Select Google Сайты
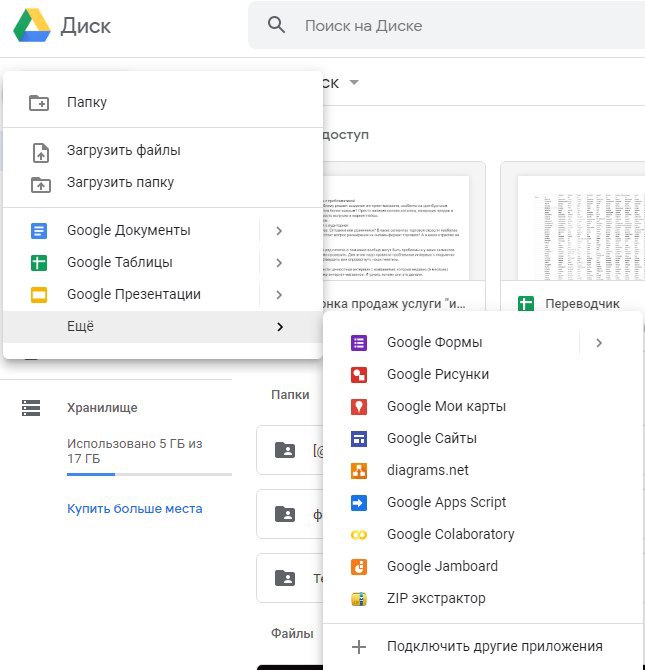 click(x=483, y=439)
